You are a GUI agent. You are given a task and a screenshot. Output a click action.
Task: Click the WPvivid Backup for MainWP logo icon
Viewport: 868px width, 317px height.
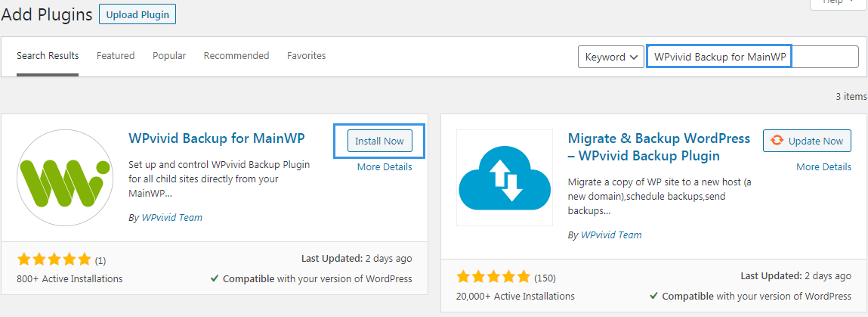coord(65,177)
